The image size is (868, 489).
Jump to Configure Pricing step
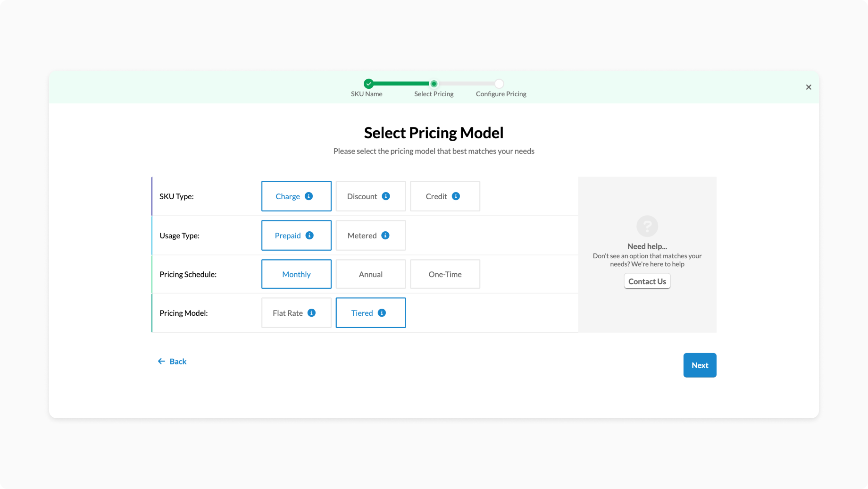499,84
